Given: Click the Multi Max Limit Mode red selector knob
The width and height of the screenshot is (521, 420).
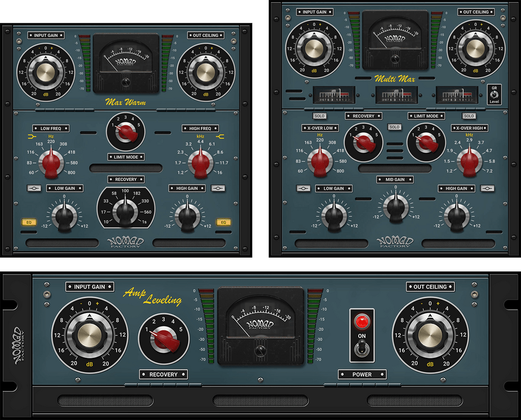Looking at the screenshot, I should [x=426, y=143].
